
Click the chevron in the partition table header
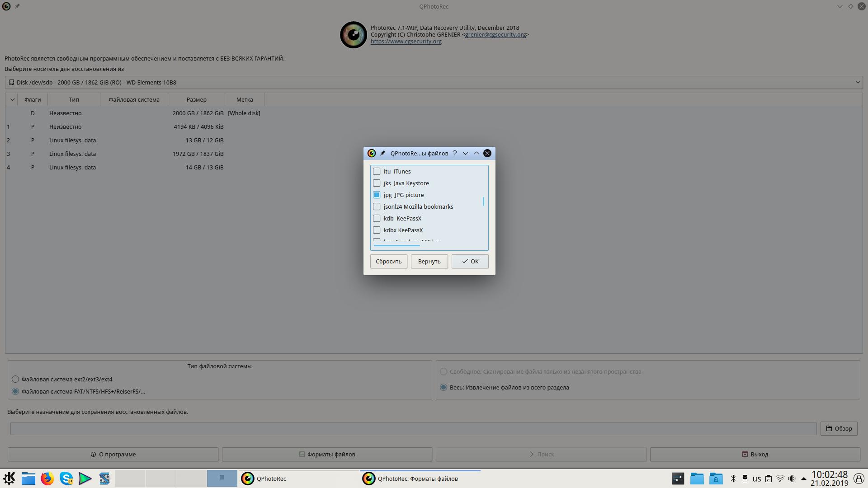click(12, 99)
